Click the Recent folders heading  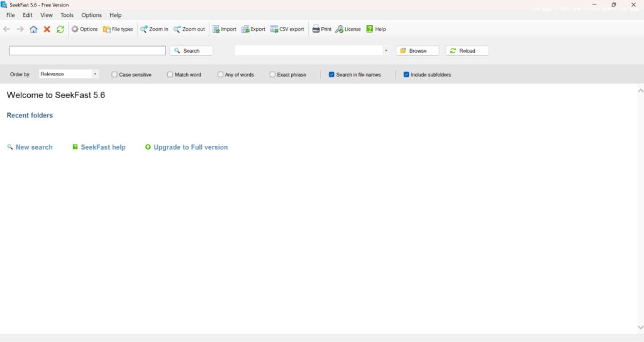[30, 116]
